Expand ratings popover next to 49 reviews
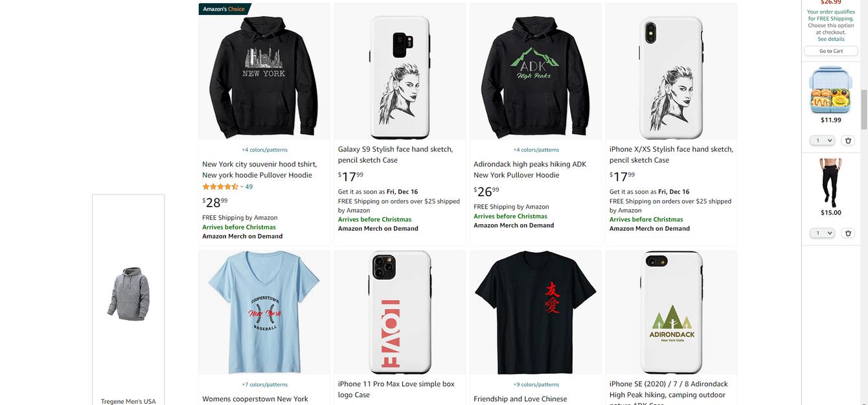868x405 pixels. point(242,187)
